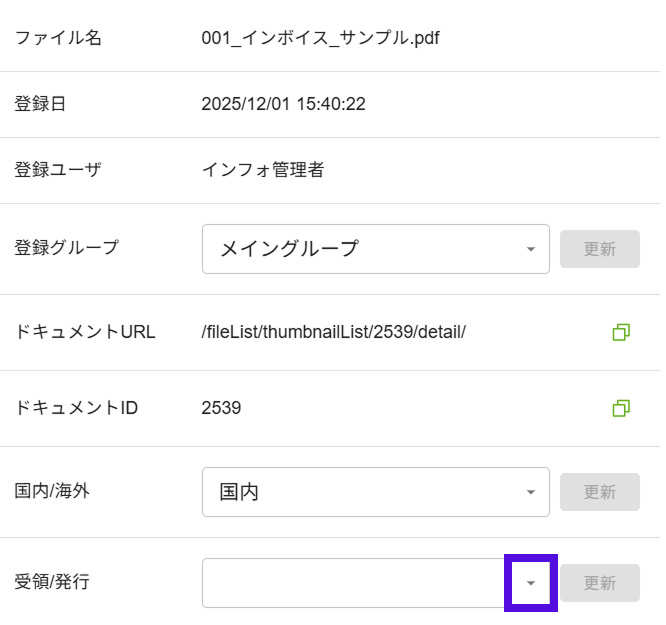The width and height of the screenshot is (666, 625).
Task: Click the document URL path text
Action: 333,332
